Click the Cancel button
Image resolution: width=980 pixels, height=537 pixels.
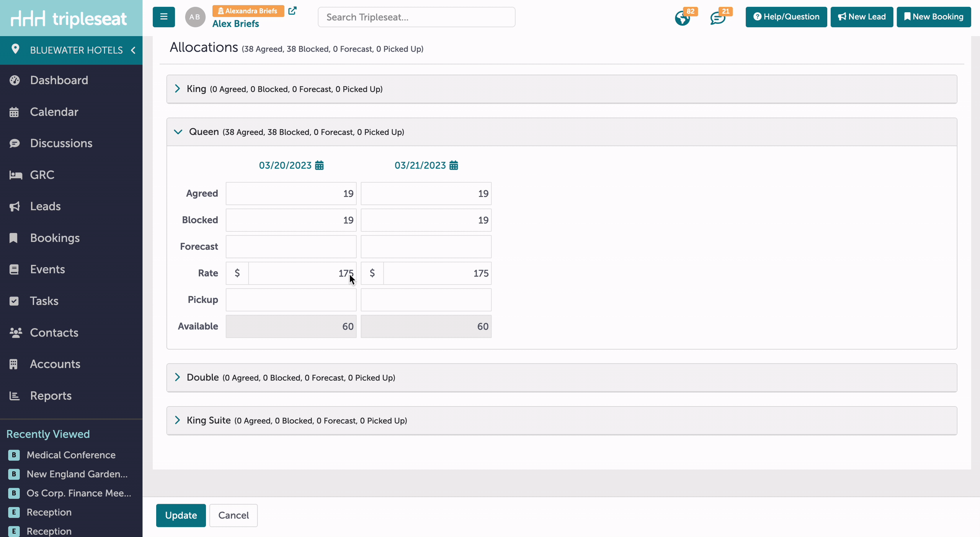(x=234, y=515)
